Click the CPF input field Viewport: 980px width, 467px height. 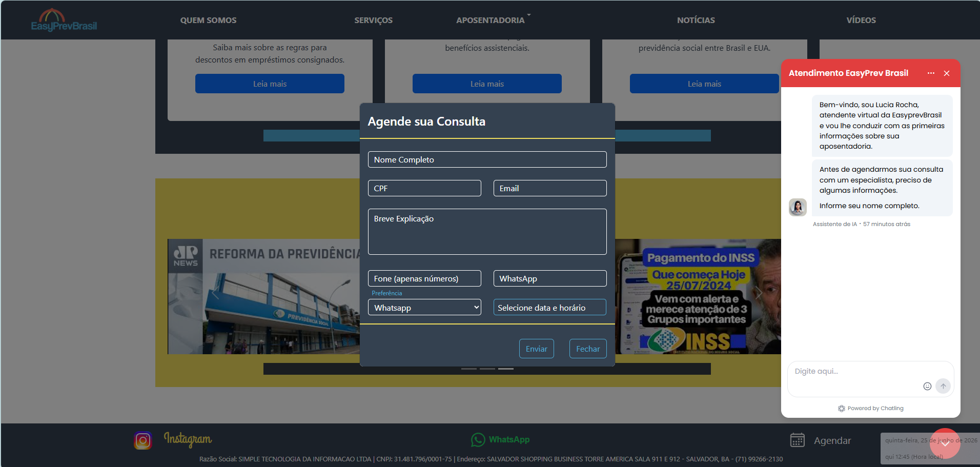(x=424, y=188)
